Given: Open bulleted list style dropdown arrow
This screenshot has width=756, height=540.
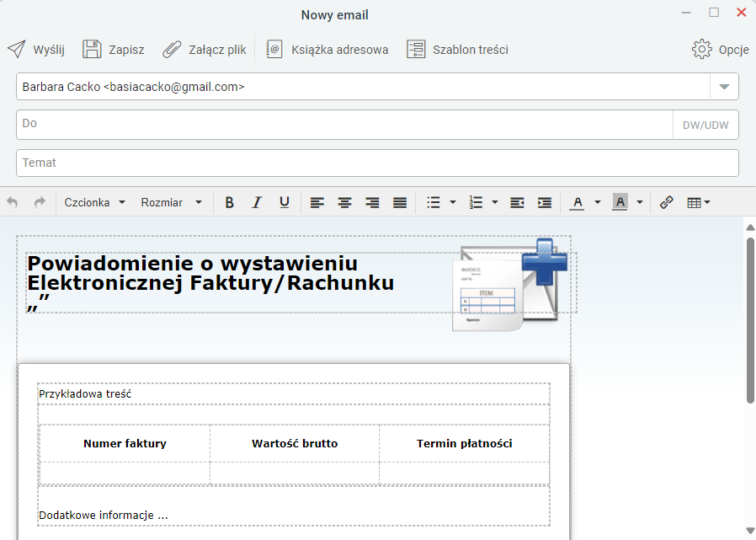Looking at the screenshot, I should point(453,203).
